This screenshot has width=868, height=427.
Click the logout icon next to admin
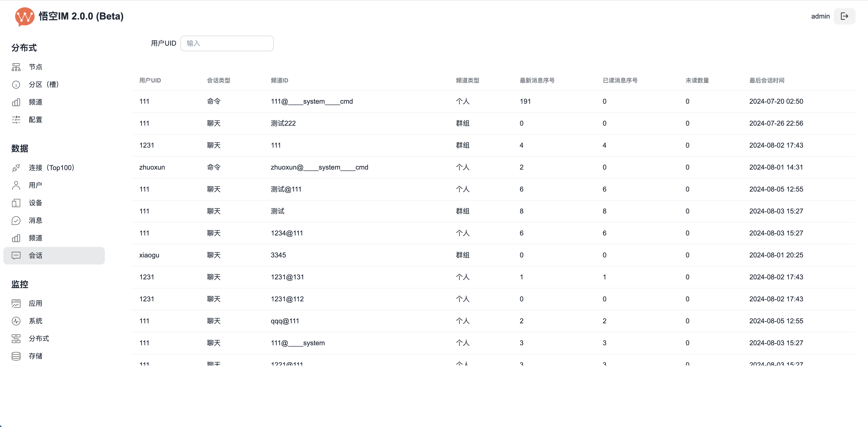pyautogui.click(x=844, y=16)
